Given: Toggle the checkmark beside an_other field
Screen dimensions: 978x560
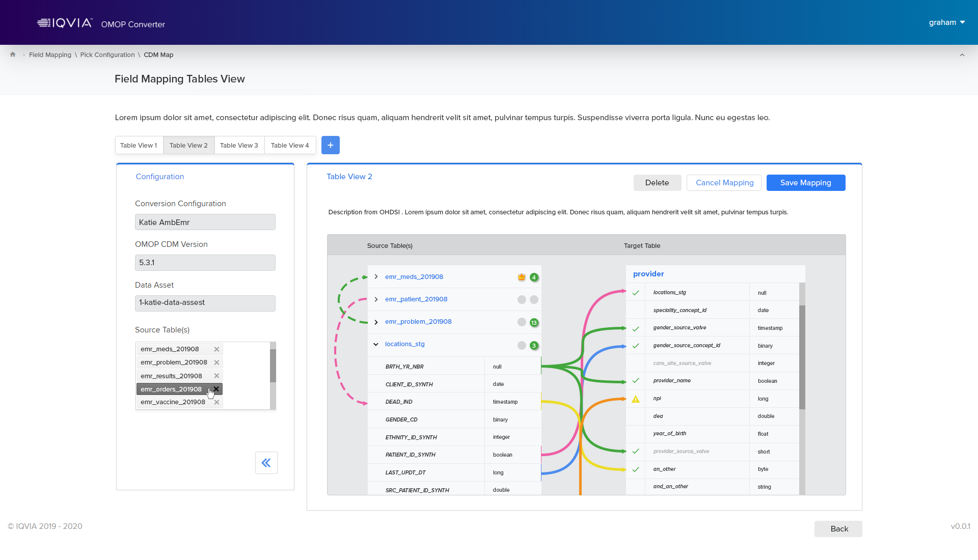Looking at the screenshot, I should click(x=636, y=469).
